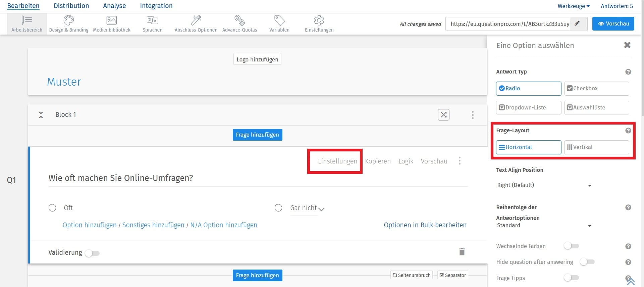644x287 pixels.
Task: Open Logik for question Q1
Action: (406, 161)
